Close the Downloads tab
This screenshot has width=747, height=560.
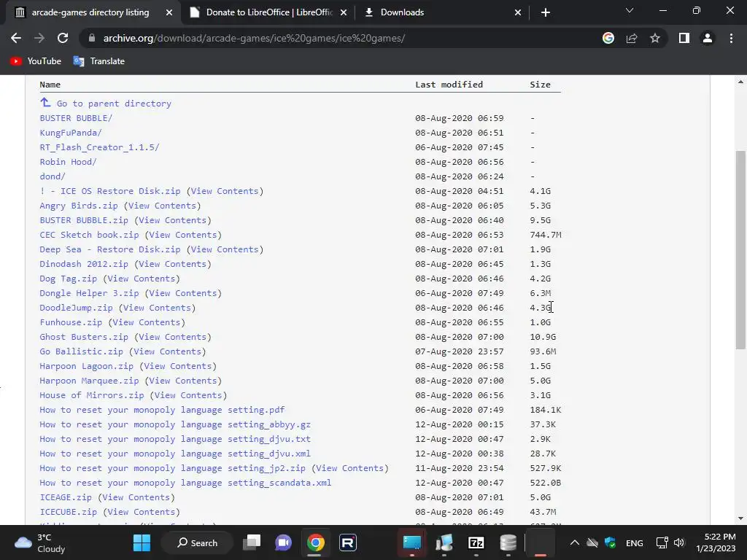(518, 12)
